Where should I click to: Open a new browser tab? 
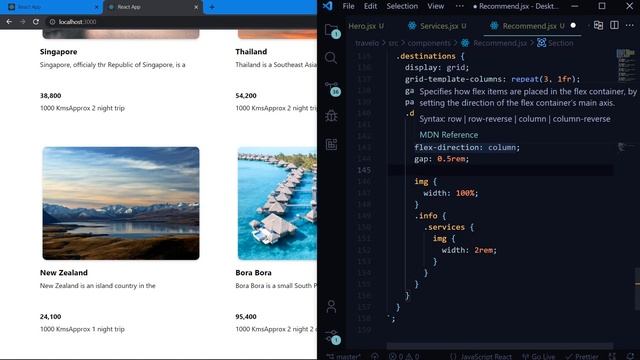(212, 7)
